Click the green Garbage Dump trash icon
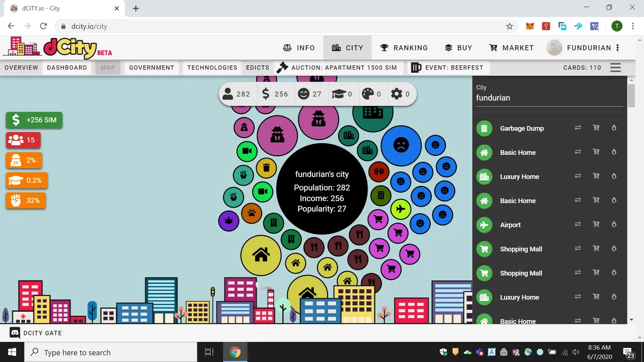This screenshot has width=644, height=362. pyautogui.click(x=484, y=128)
